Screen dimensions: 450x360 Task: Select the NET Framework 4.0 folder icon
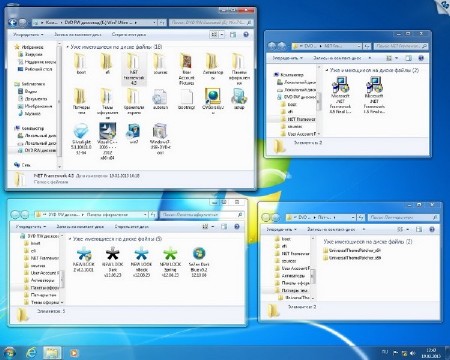tap(133, 69)
